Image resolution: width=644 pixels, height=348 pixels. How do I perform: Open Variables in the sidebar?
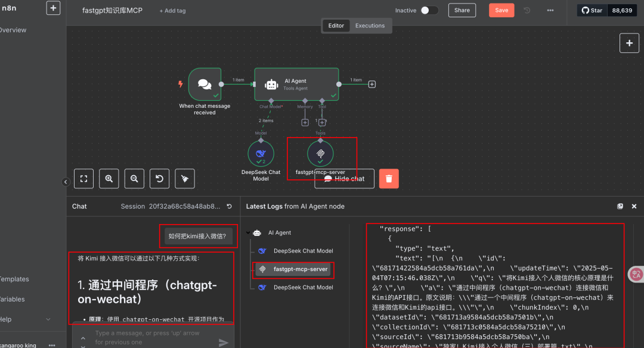pos(13,299)
